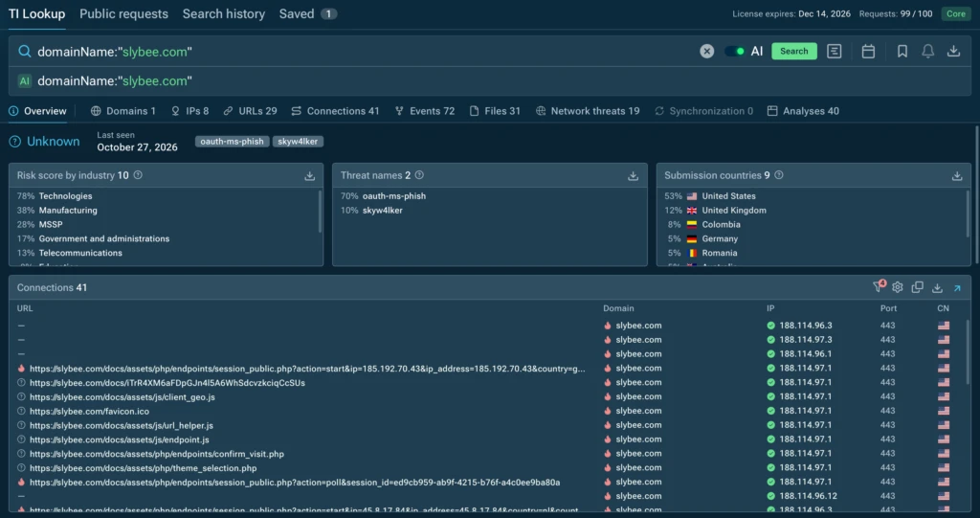Open notifications via the bell icon
This screenshot has height=518, width=980.
click(x=928, y=52)
